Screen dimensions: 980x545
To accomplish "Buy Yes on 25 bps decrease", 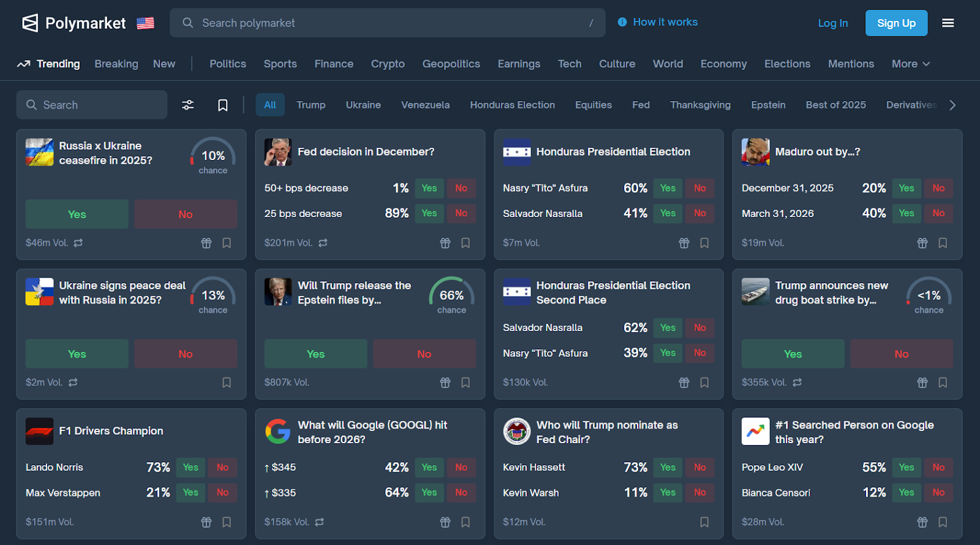I will tap(429, 213).
